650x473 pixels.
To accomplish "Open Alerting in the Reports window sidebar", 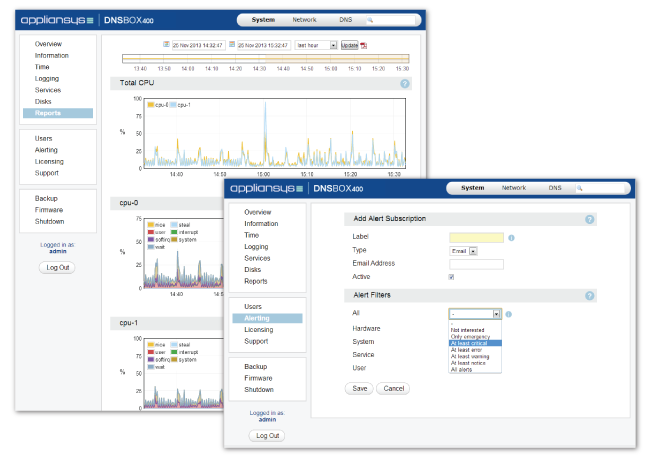I will pyautogui.click(x=46, y=150).
